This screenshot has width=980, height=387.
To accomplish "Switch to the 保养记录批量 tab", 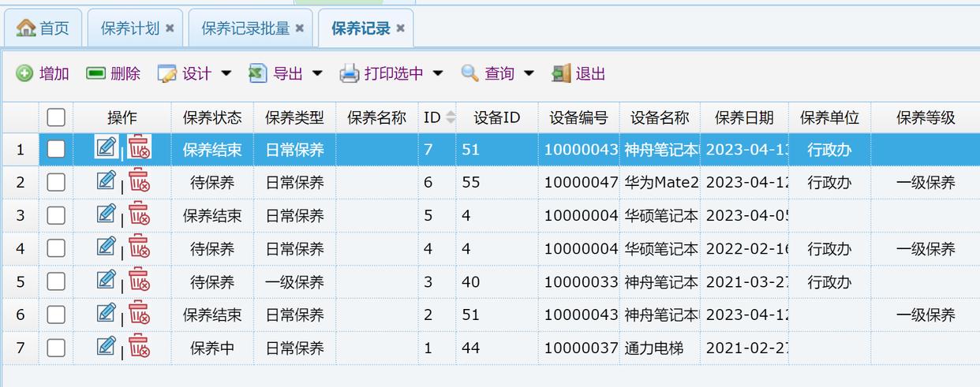I will 245,28.
